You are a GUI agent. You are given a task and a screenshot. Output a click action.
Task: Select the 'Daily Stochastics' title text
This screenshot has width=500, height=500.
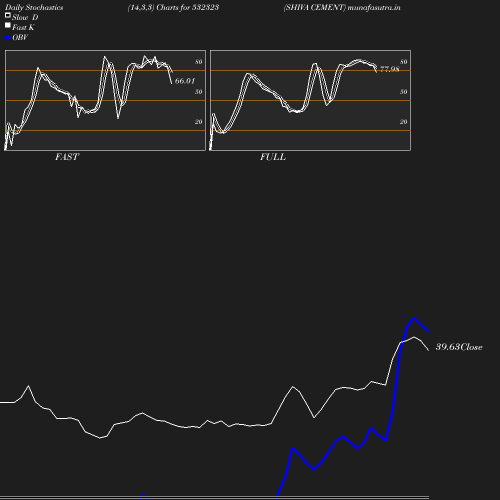34,8
